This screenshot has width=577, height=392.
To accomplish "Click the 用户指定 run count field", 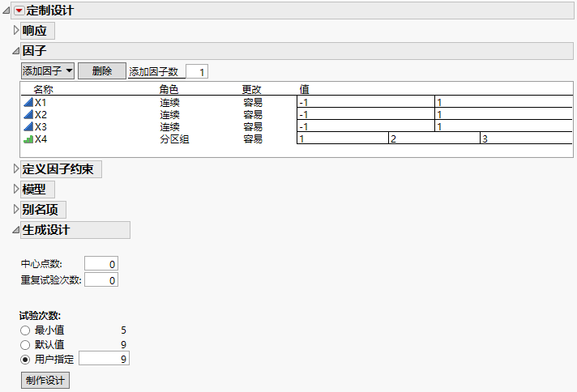I will [105, 359].
